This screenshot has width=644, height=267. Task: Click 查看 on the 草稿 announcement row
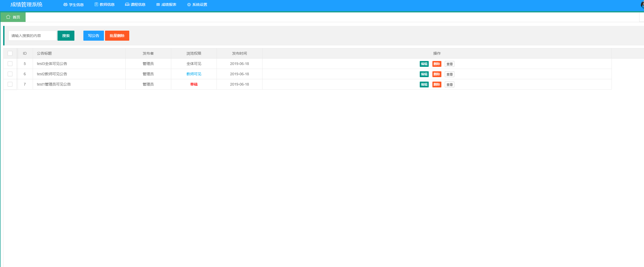click(450, 84)
